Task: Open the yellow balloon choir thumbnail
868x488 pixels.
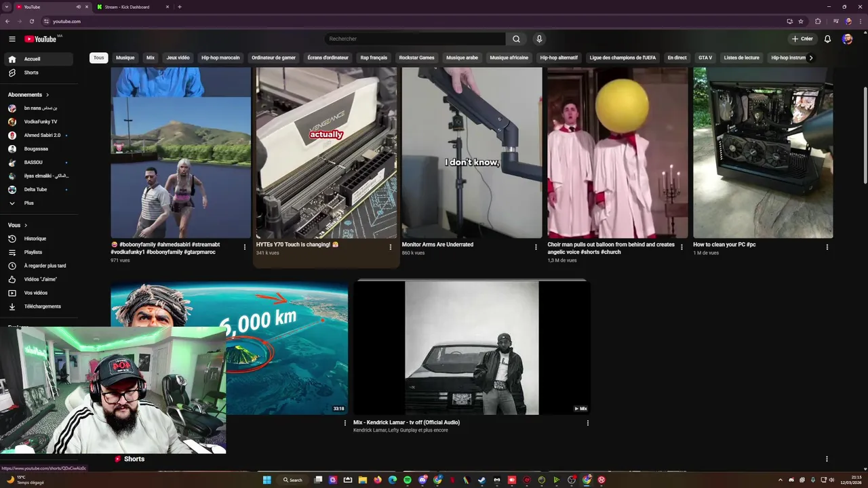Action: coord(618,152)
